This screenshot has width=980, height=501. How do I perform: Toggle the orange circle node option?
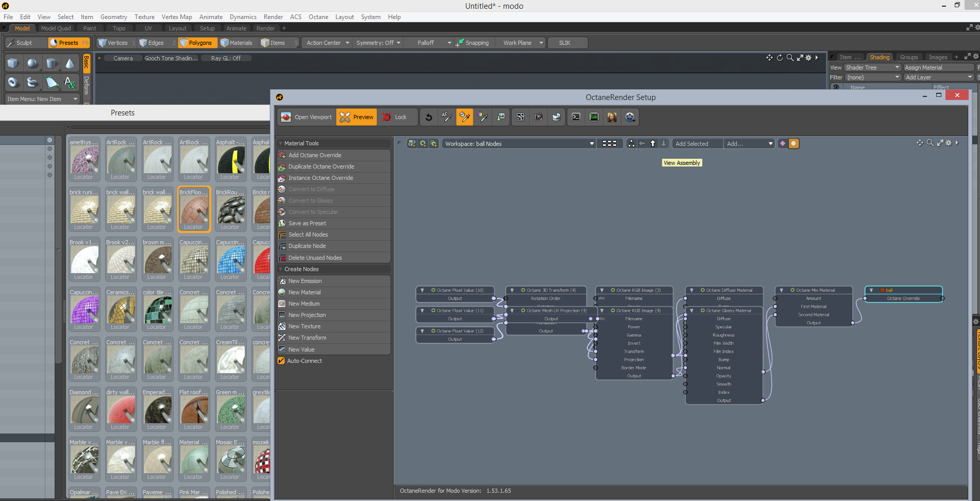(x=793, y=144)
